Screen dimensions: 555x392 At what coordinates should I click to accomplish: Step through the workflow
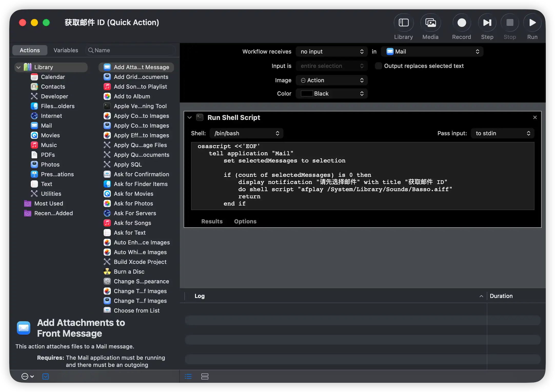(487, 22)
